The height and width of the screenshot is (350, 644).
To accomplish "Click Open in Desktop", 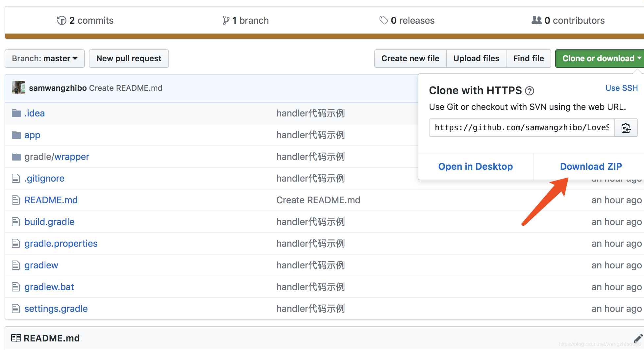I will pos(476,166).
